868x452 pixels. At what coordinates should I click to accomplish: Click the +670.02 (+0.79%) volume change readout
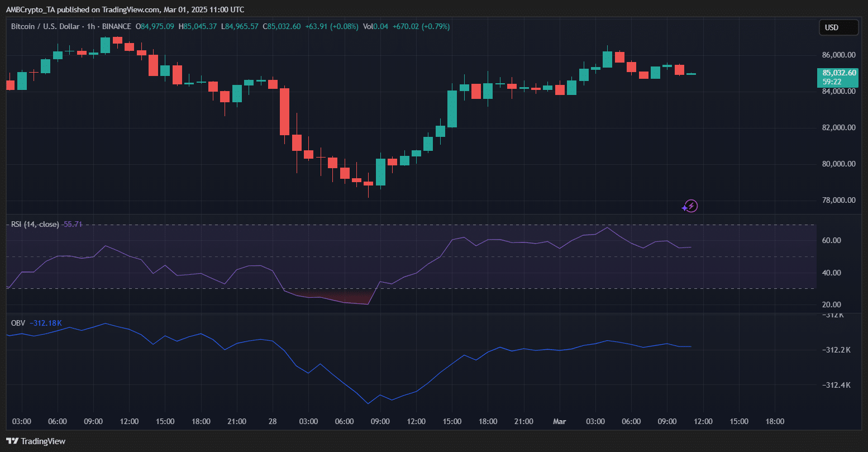(x=421, y=26)
